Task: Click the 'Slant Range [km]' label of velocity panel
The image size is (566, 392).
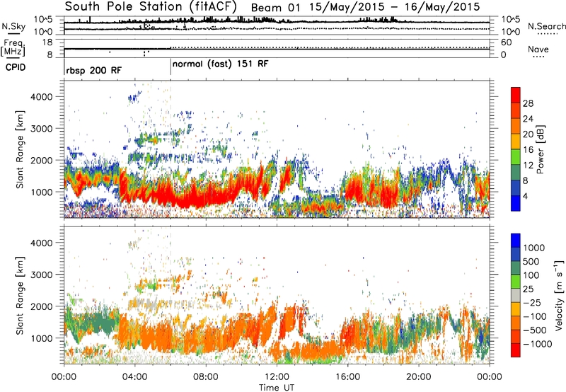Action: [x=20, y=296]
